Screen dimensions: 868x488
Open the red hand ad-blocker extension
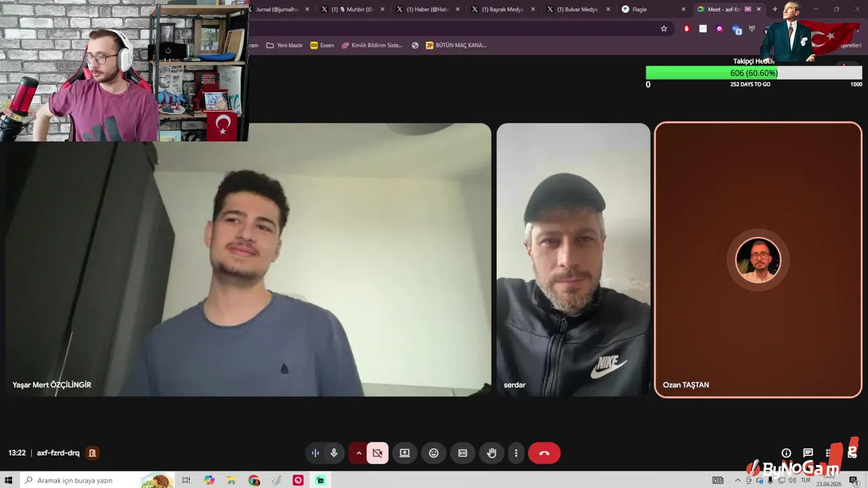pos(687,28)
